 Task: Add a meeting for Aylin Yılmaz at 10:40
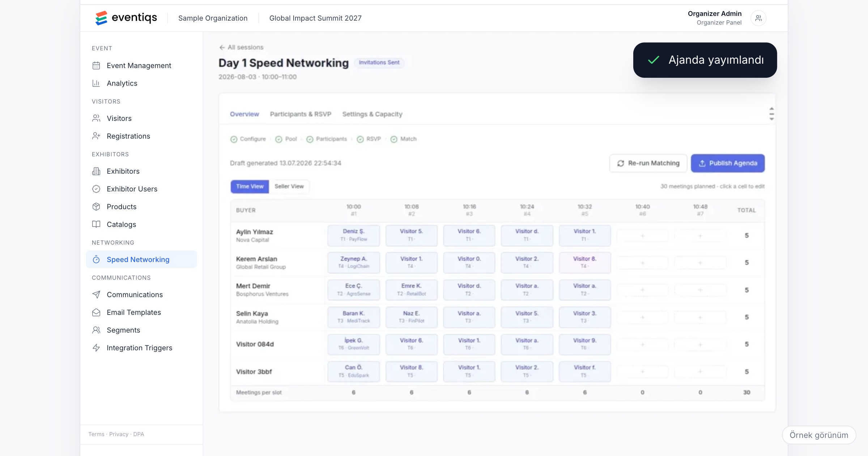pyautogui.click(x=642, y=236)
